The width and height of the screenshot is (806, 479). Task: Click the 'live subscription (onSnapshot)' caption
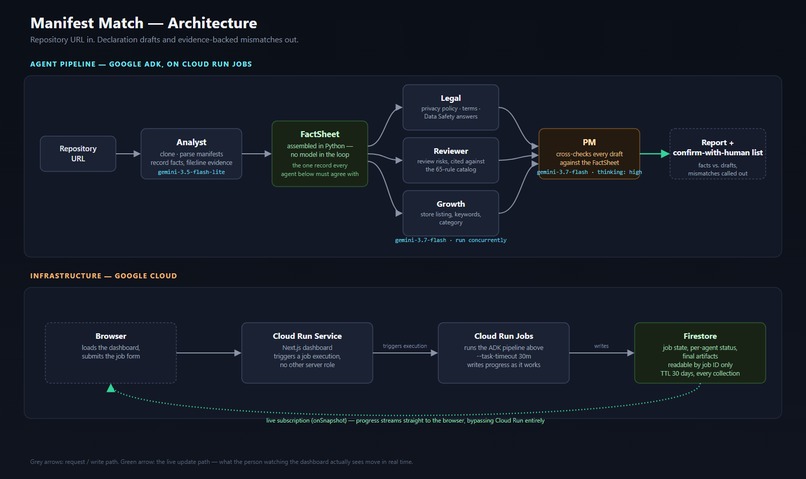[x=405, y=420]
